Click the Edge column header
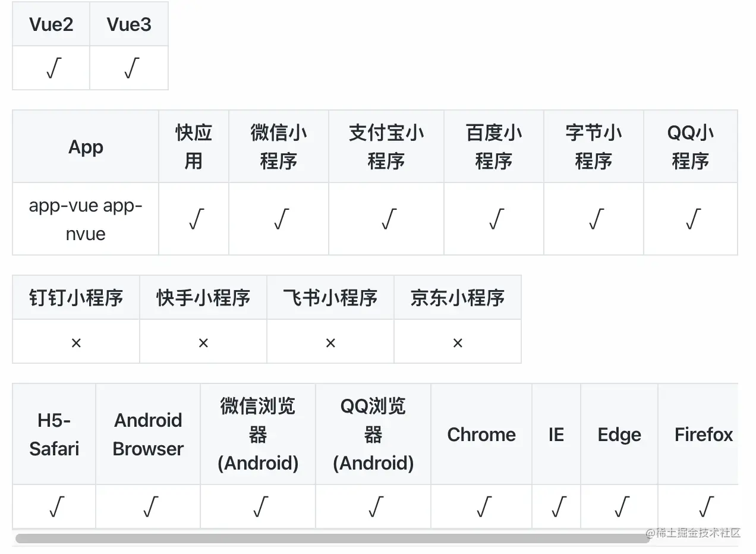This screenshot has height=554, width=756. (619, 434)
